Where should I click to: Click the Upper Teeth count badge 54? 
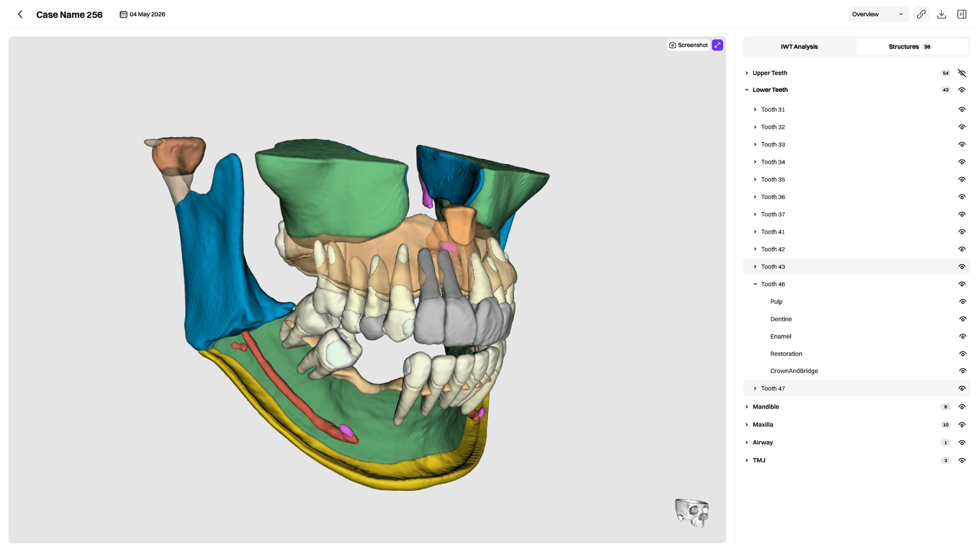945,73
